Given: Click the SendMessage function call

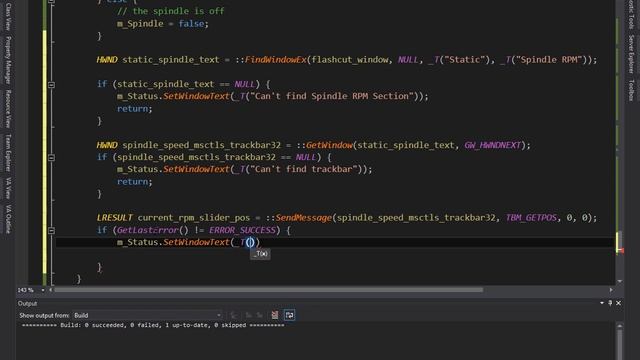Looking at the screenshot, I should click(304, 218).
